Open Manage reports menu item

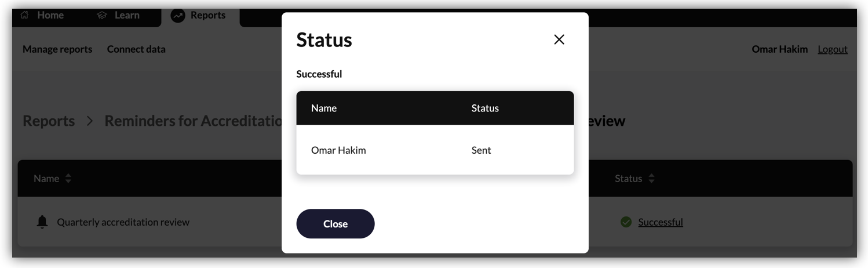57,49
